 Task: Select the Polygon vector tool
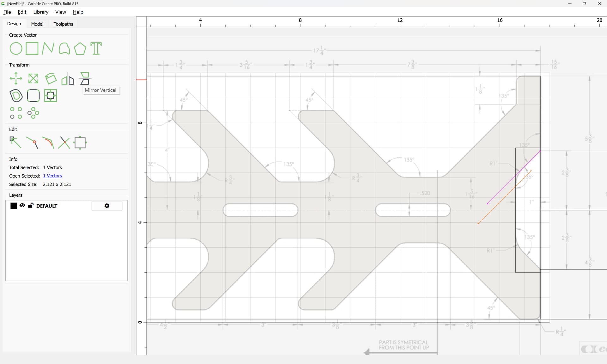(80, 49)
